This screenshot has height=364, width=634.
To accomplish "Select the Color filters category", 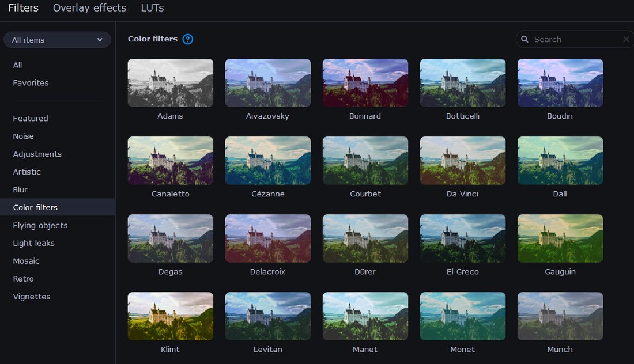I will tap(58, 207).
